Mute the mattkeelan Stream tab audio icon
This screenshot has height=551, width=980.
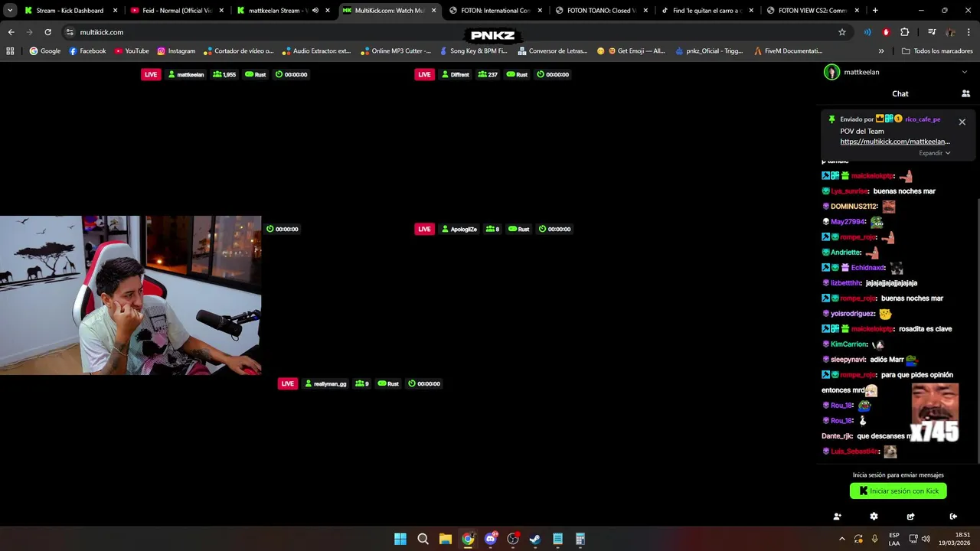point(315,11)
